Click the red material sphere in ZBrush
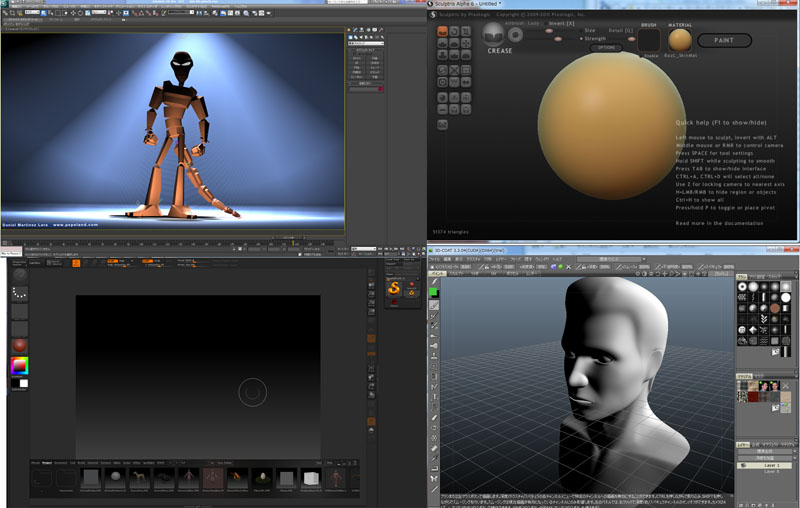 click(x=19, y=346)
